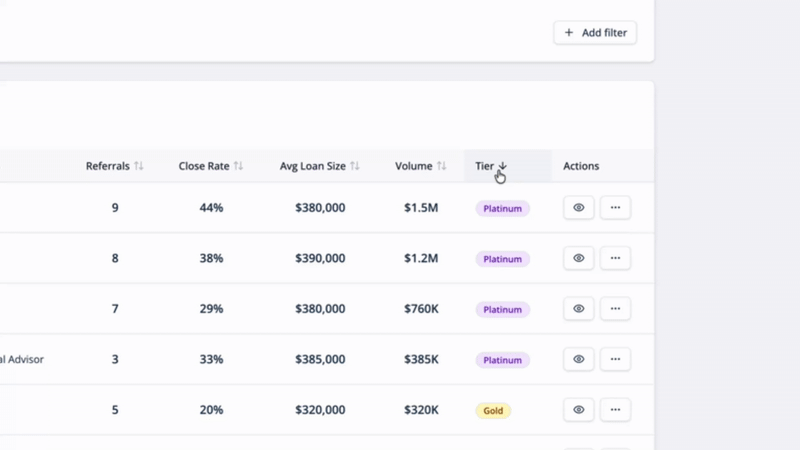Toggle Tier column sort direction arrow

click(x=503, y=166)
